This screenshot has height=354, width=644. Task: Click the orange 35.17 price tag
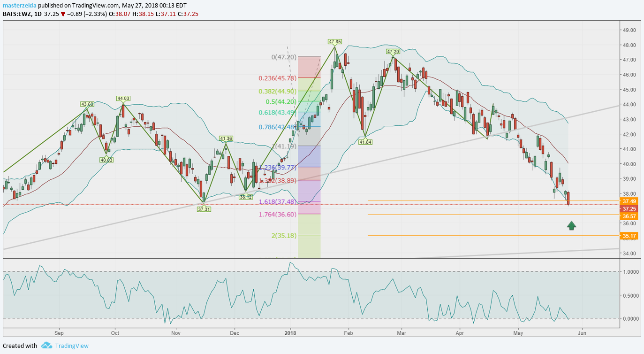629,236
